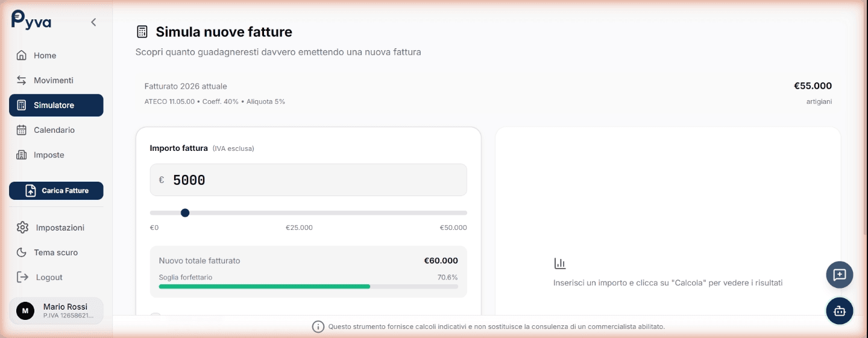Screen dimensions: 868x338
Task: Click the invoice amount slider handle
Action: coord(185,212)
